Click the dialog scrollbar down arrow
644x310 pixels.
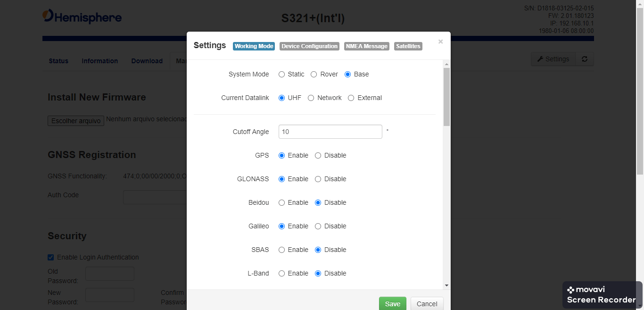(446, 285)
